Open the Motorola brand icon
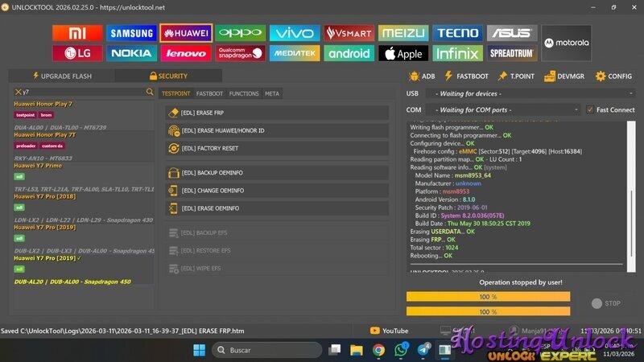 pyautogui.click(x=566, y=43)
